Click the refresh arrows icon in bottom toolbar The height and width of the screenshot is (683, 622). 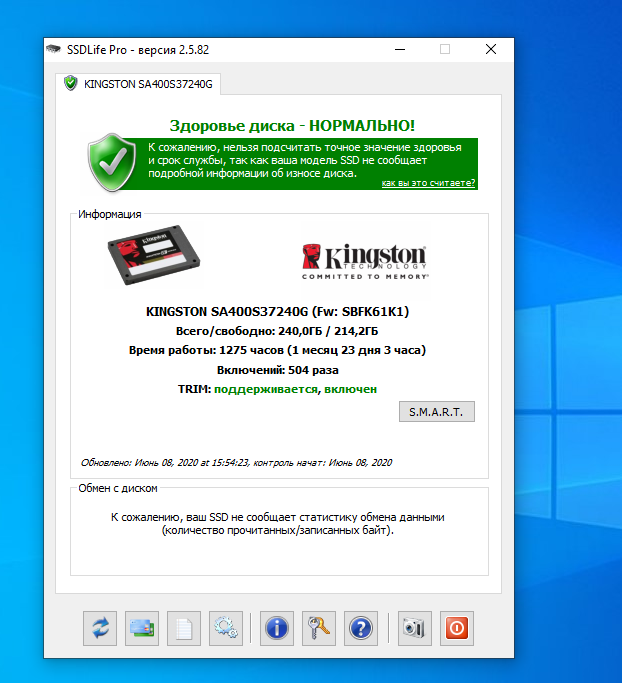[x=100, y=628]
